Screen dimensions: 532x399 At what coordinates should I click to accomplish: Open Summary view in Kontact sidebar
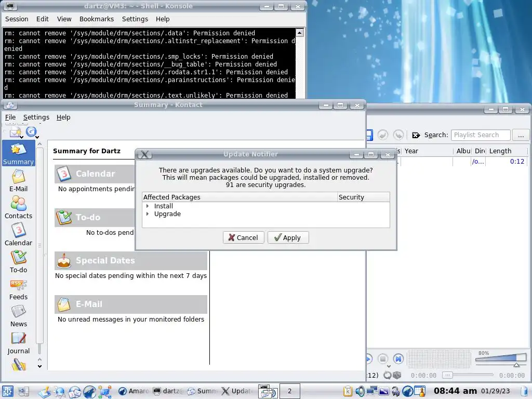coord(18,153)
